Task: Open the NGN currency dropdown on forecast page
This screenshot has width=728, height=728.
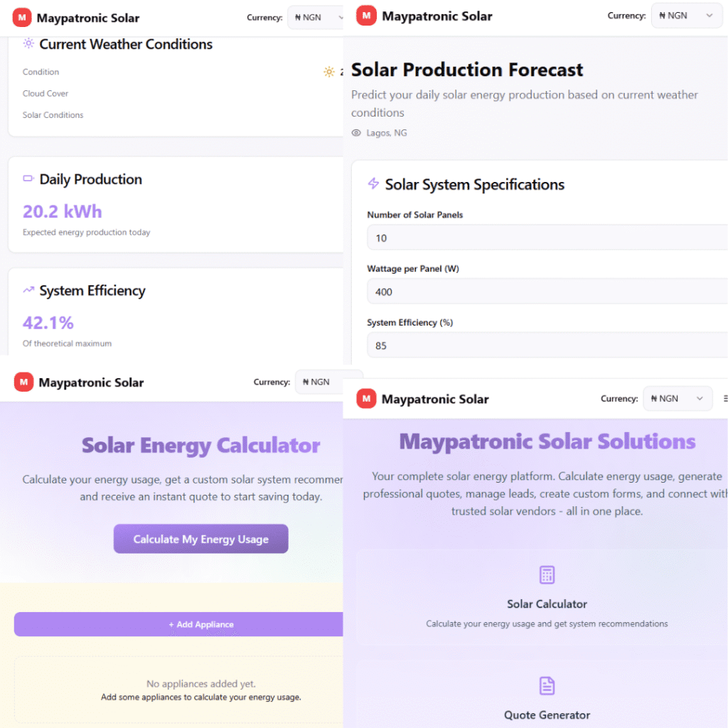Action: [686, 15]
